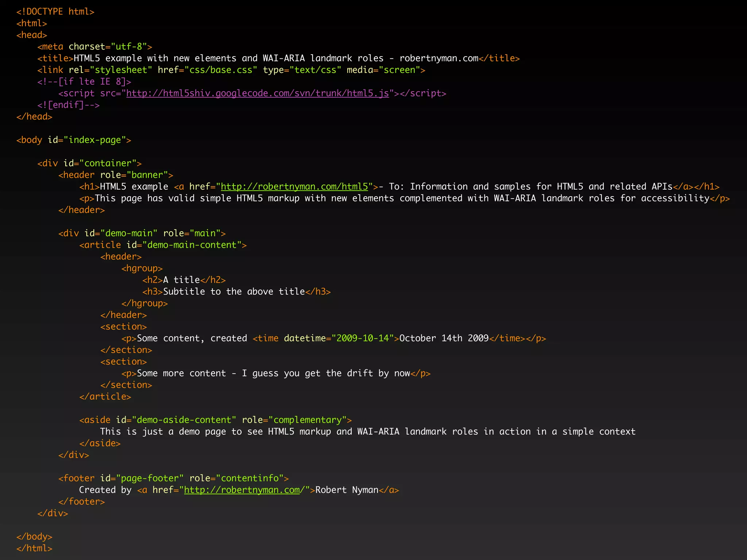Image resolution: width=747 pixels, height=560 pixels.
Task: Click the div id="demo-main" role="main" line
Action: click(x=142, y=233)
